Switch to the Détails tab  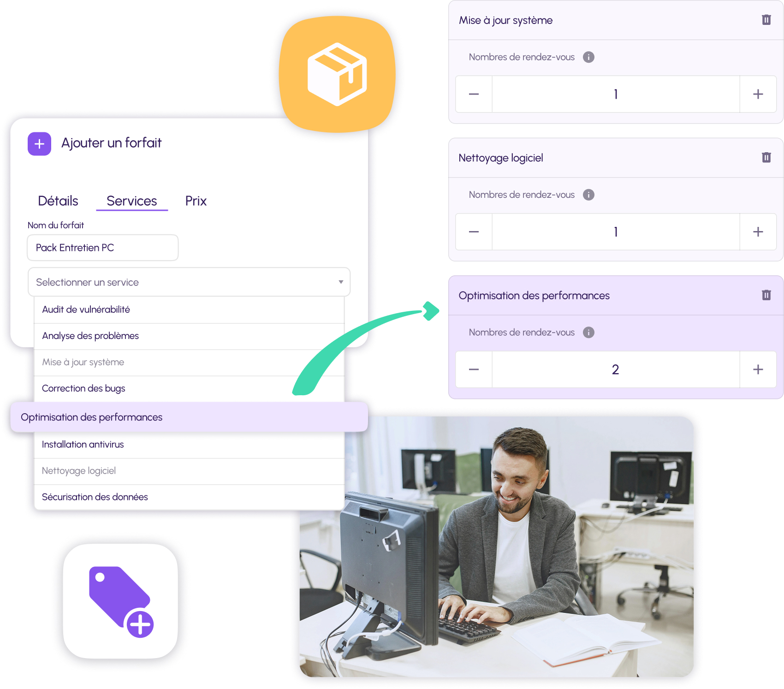coord(58,201)
